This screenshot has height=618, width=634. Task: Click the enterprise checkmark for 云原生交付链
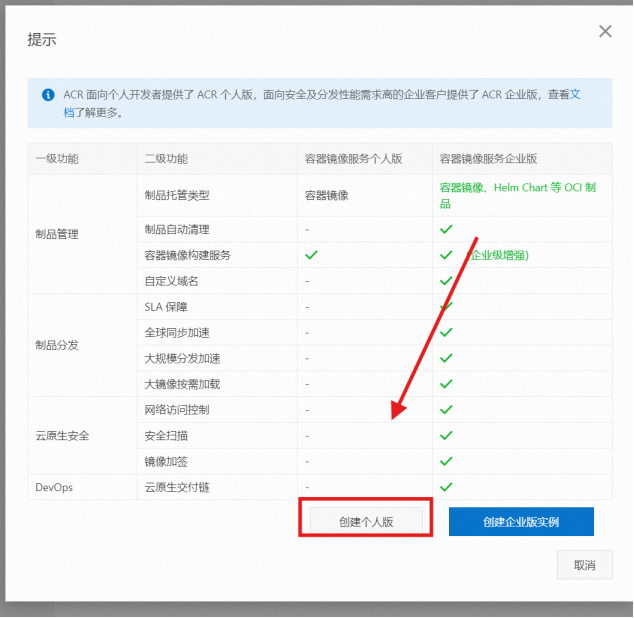tap(446, 487)
